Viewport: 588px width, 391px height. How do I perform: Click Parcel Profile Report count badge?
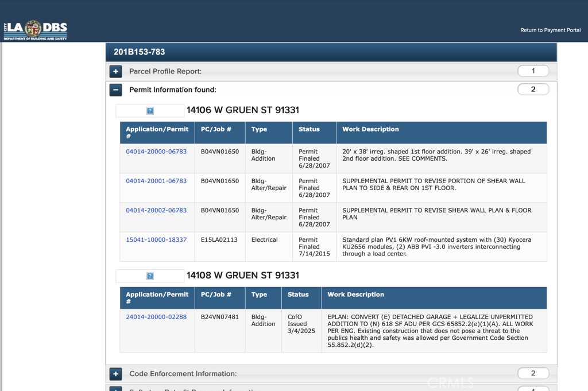533,71
